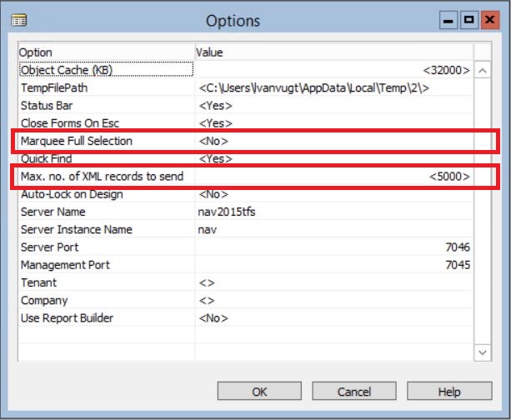This screenshot has width=511, height=420.
Task: Click the scrollbar up arrow
Action: (x=483, y=70)
